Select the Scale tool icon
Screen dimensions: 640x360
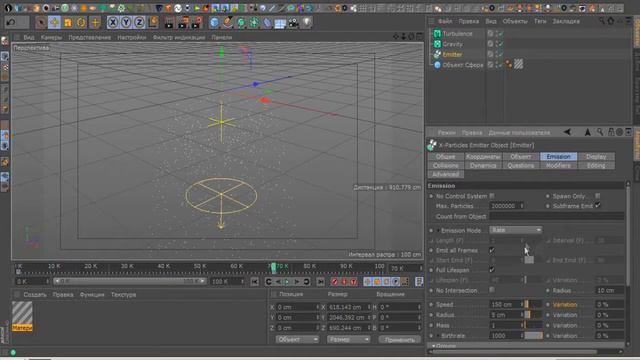[68, 22]
